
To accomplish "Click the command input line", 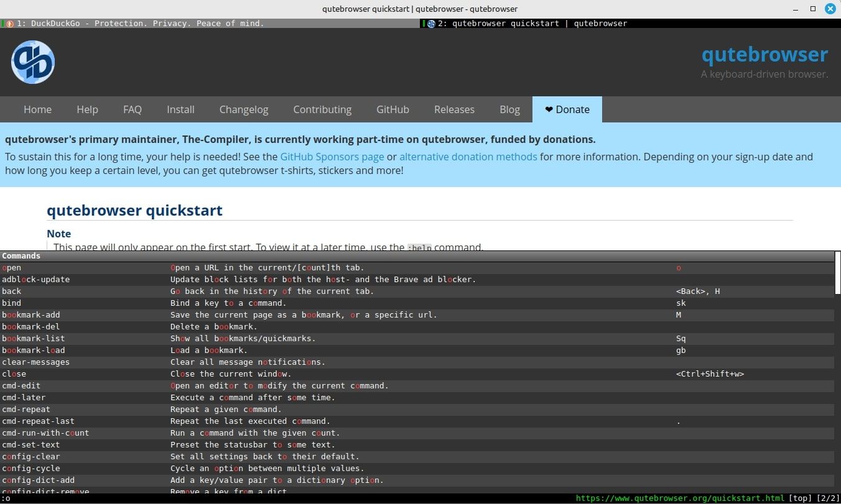I will pos(286,498).
